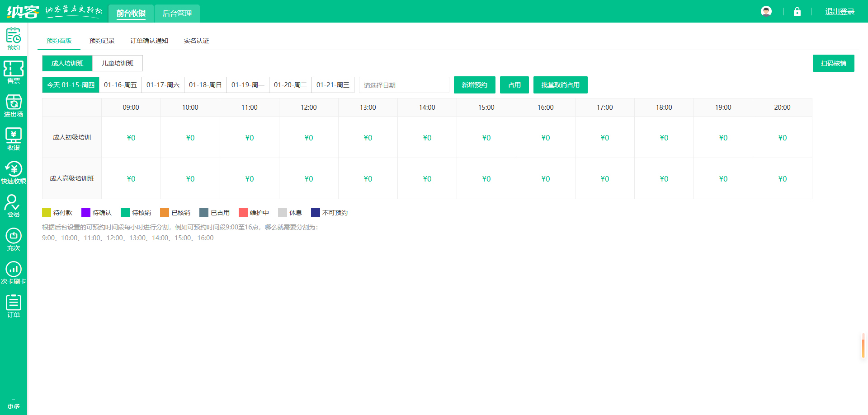868x415 pixels.
Task: Open the 预约 booking sidebar icon
Action: click(x=14, y=39)
